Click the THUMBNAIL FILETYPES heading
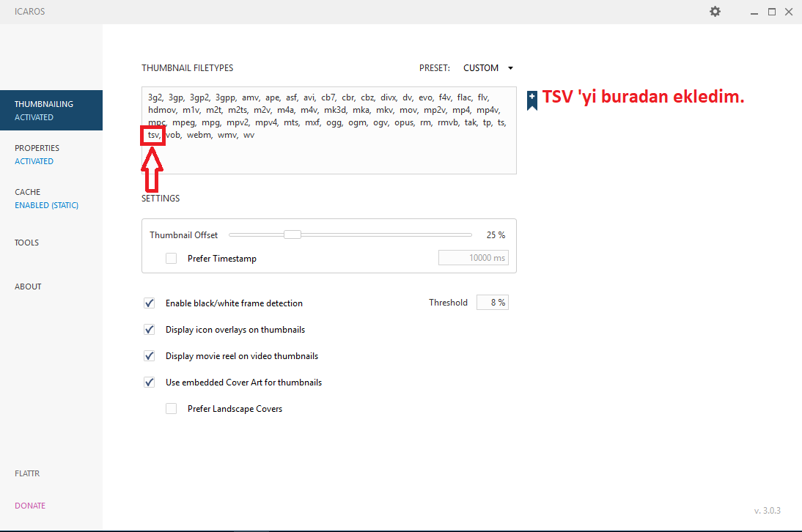Image resolution: width=802 pixels, height=532 pixels. point(187,68)
